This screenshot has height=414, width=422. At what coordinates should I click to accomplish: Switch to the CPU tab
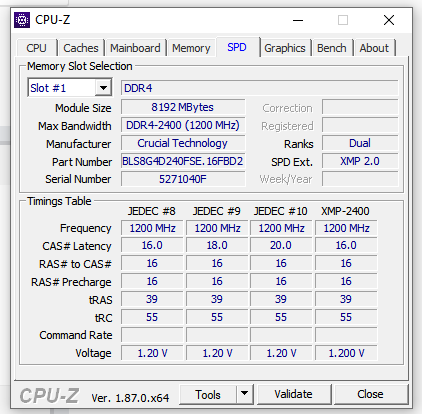coord(36,48)
